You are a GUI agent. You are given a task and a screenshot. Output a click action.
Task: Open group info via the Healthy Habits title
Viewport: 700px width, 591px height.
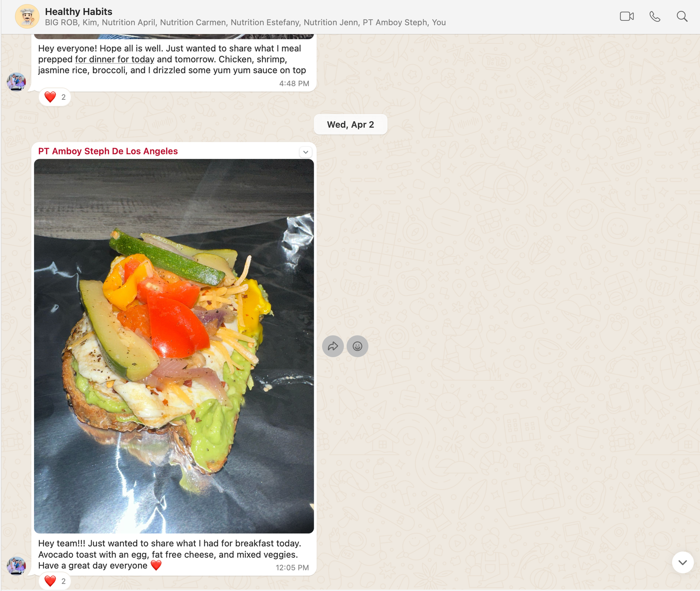(x=79, y=12)
